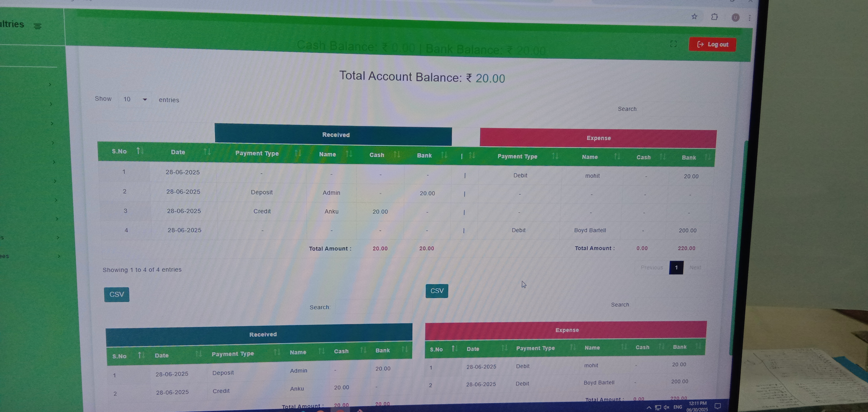Click the CSV button above Expense table

[x=437, y=291]
